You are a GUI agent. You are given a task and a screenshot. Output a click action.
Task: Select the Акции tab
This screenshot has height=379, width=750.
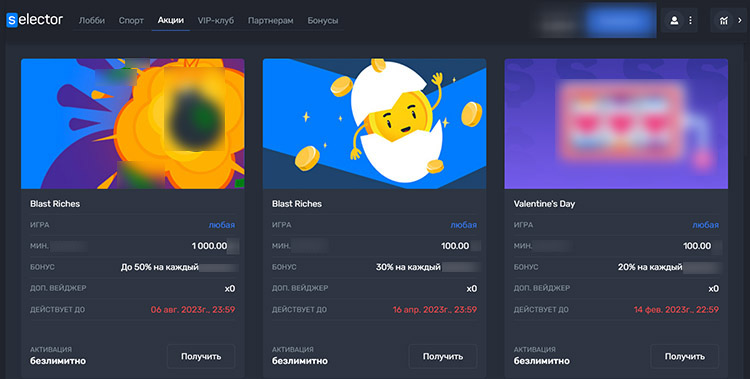[171, 21]
